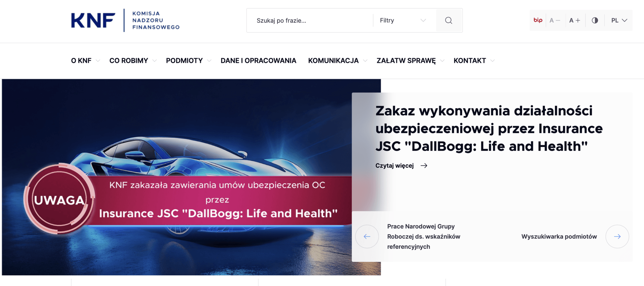Click chevron next to CO ROBIMY
This screenshot has width=644, height=286.
(x=155, y=61)
